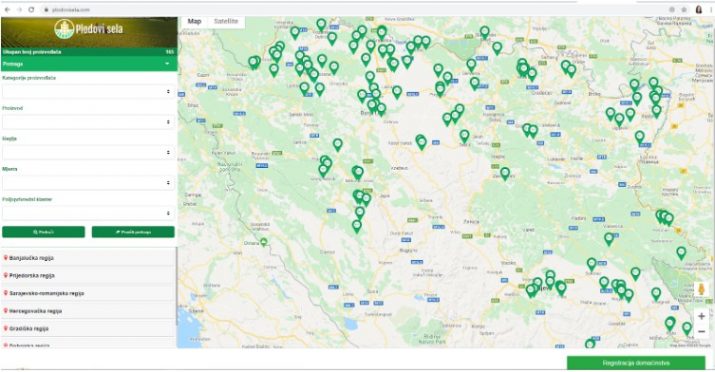Click the green search button below the filters
715x372 pixels.
pos(43,232)
